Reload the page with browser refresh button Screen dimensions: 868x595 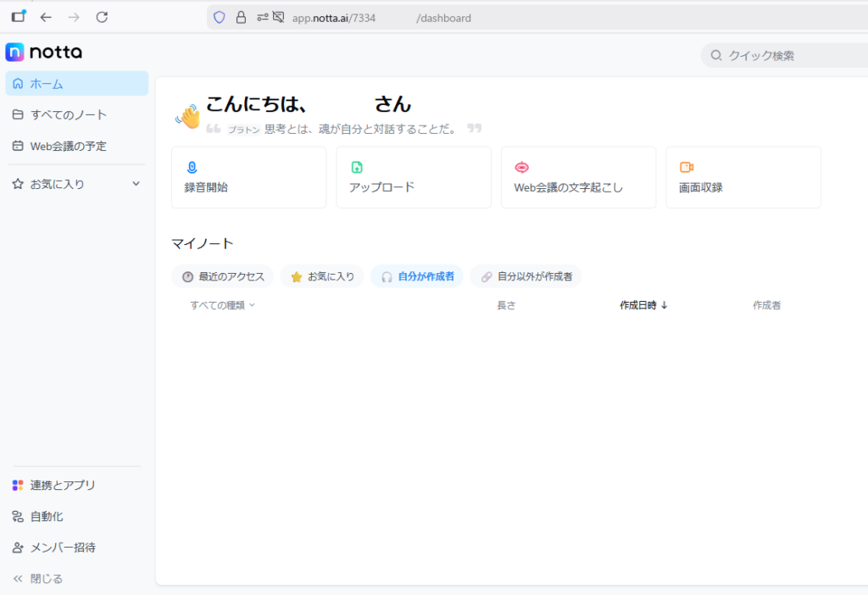[x=102, y=17]
